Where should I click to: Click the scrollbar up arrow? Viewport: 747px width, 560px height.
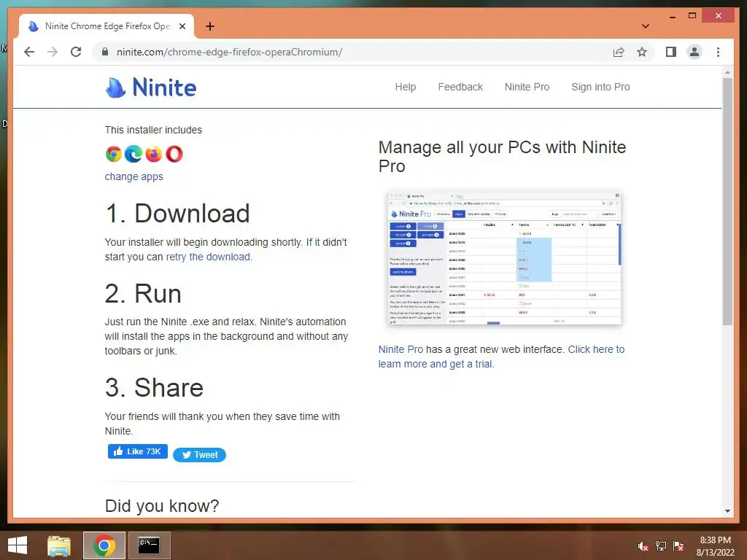[727, 72]
